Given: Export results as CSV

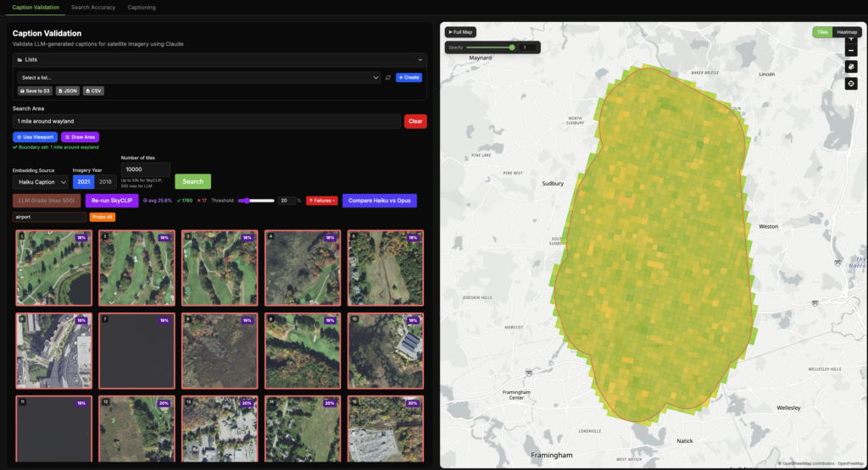Looking at the screenshot, I should 93,91.
